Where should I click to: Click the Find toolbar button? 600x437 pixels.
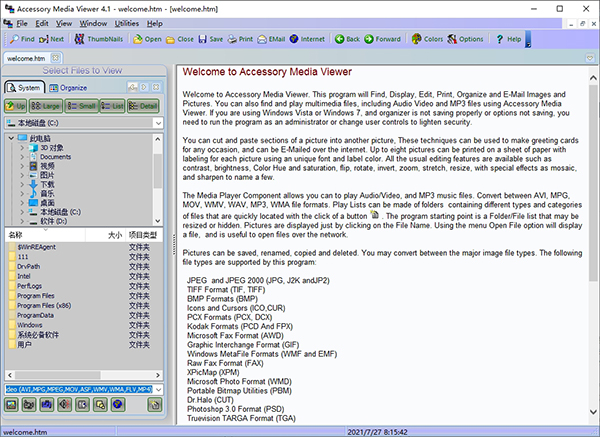pos(22,39)
